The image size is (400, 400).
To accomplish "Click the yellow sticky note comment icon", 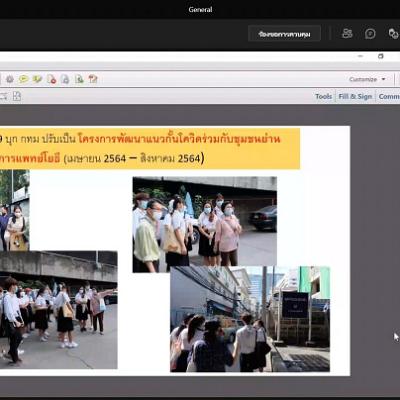I will tap(23, 79).
